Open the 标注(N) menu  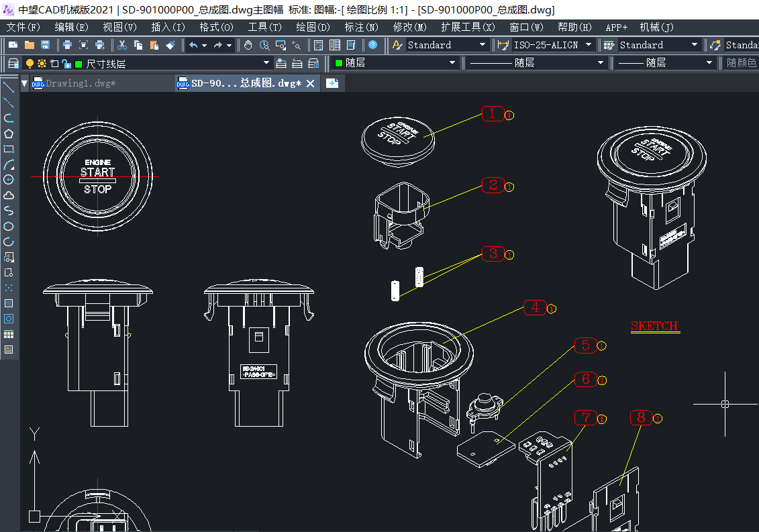pos(361,27)
